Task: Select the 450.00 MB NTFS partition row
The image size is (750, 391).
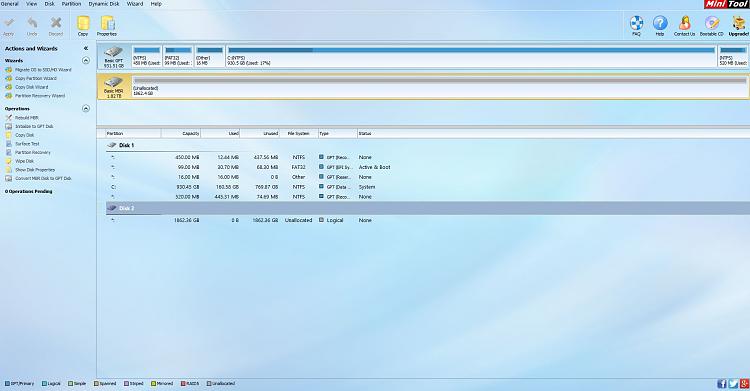Action: click(428, 157)
